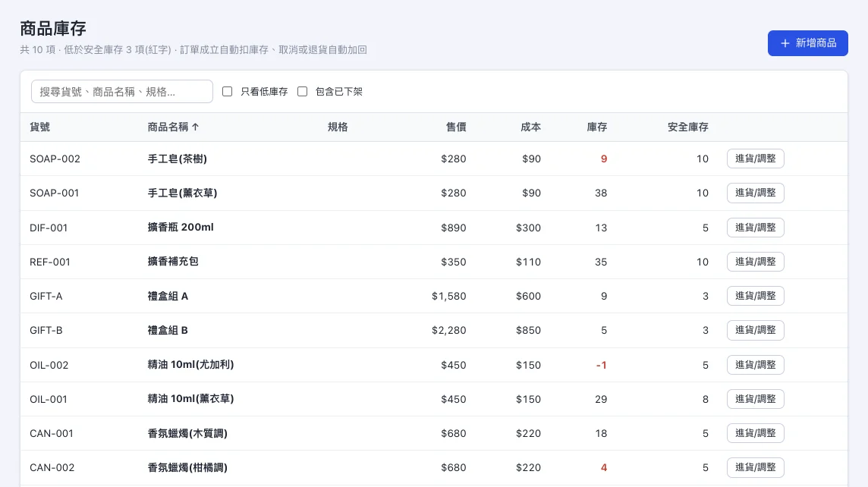
Task: Click the $350 price cell
Action: [x=454, y=262]
